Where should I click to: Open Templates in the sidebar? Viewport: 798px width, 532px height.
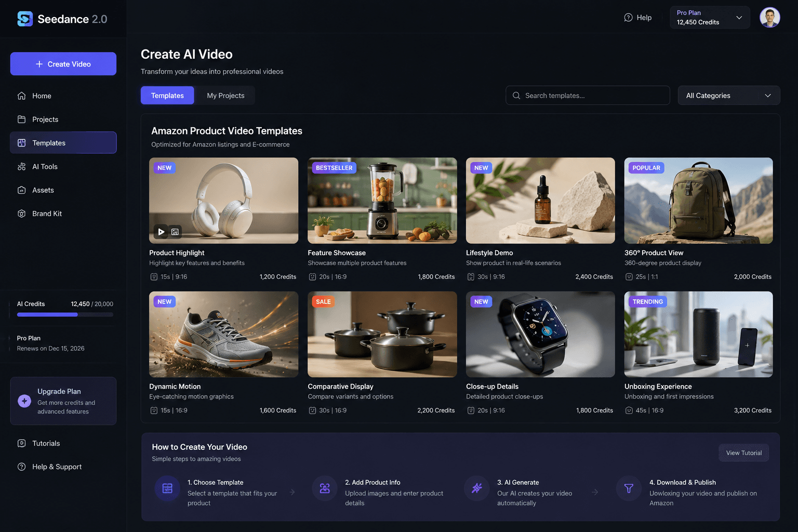tap(63, 143)
